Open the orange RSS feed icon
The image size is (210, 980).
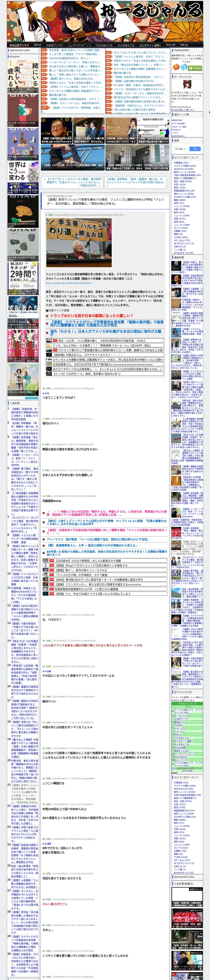[x=176, y=67]
